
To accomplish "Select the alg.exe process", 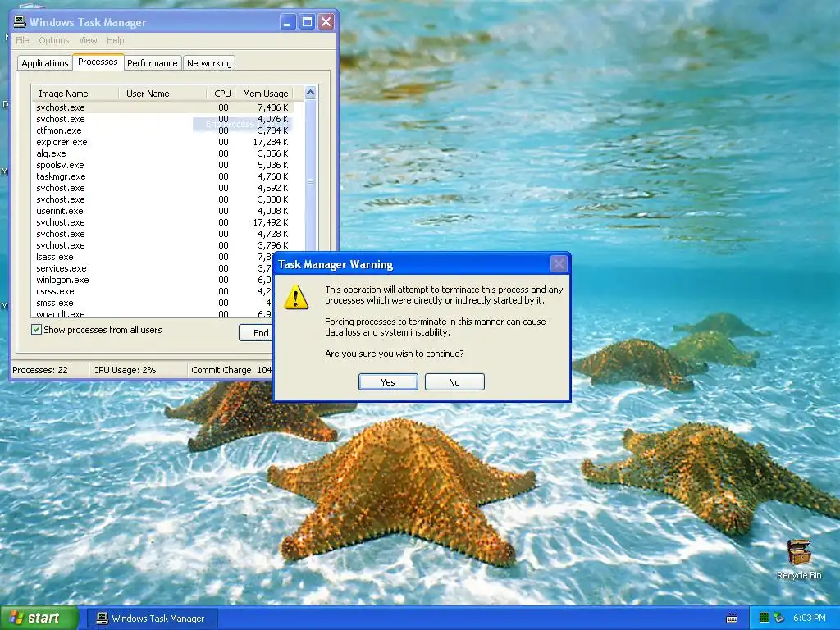I will 162,153.
